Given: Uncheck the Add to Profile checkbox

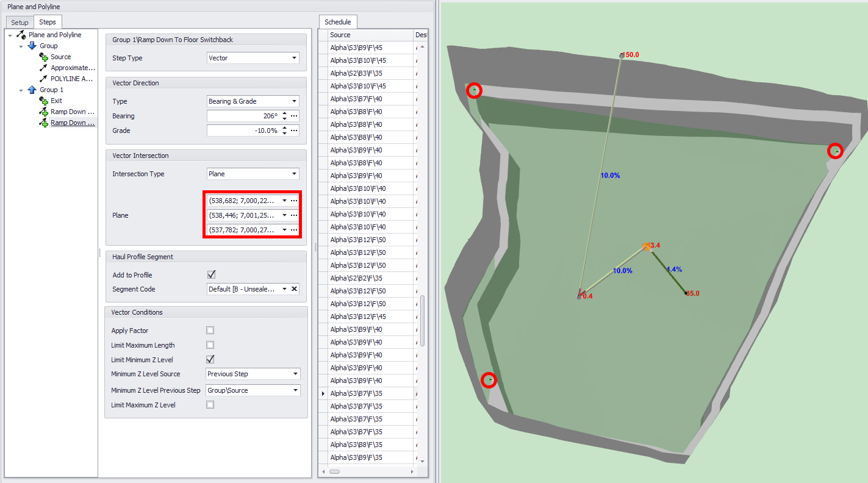Looking at the screenshot, I should click(211, 275).
